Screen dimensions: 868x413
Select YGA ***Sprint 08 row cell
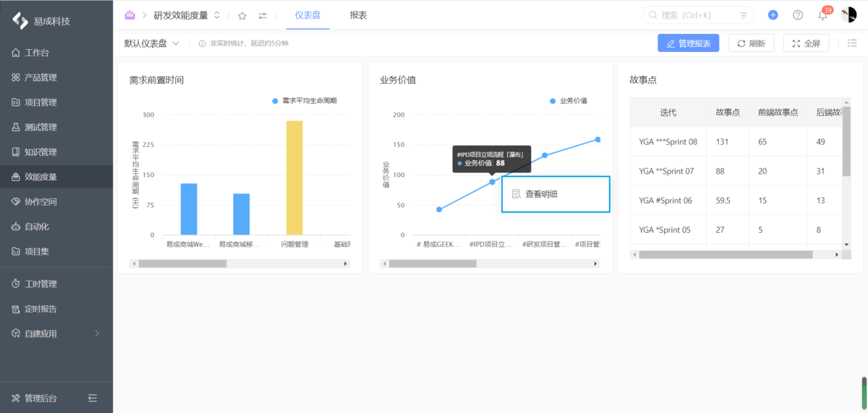coord(668,142)
